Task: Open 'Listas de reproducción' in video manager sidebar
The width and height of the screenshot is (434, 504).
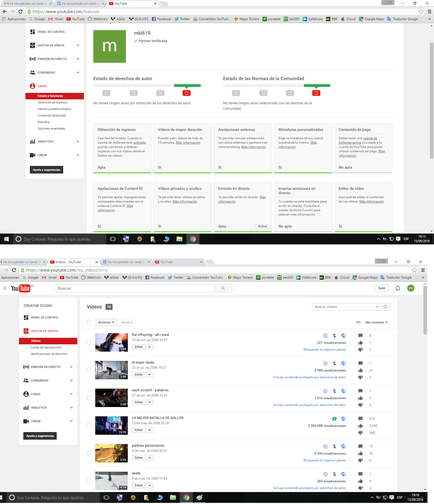Action: (x=46, y=347)
